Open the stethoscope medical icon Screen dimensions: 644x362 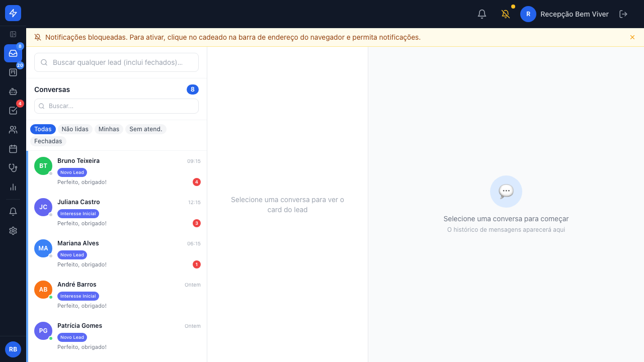point(13,168)
